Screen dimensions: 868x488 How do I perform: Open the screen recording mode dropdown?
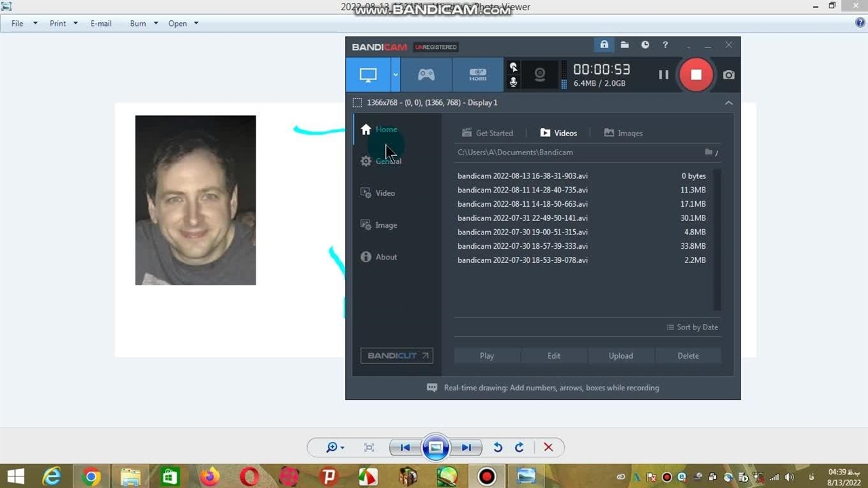(395, 75)
